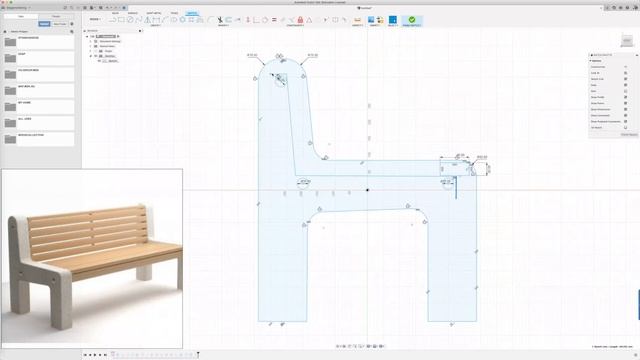Viewport: 640px width, 360px height.
Task: Select the Rectangle sketch tool
Action: [x=121, y=20]
